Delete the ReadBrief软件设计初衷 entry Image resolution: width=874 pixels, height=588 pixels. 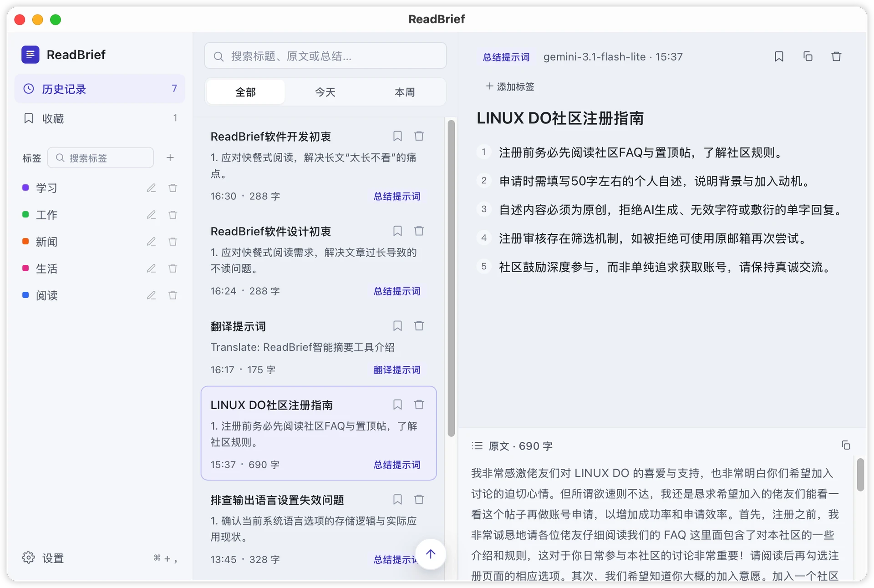click(x=419, y=231)
